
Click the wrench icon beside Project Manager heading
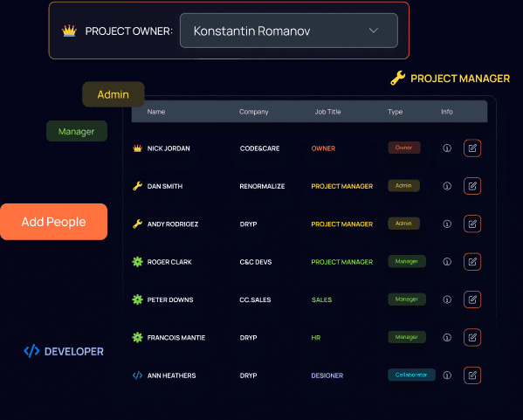pyautogui.click(x=397, y=79)
